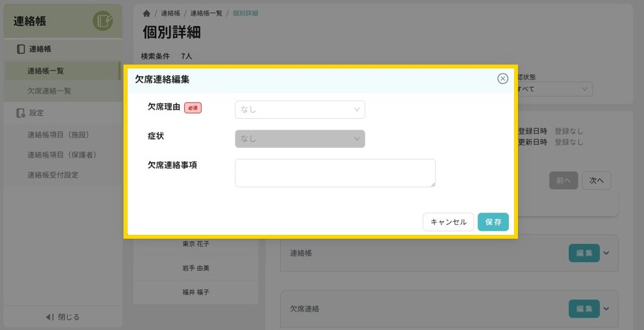Click the 設定 settings icon in sidebar
Image resolution: width=644 pixels, height=330 pixels.
[21, 113]
